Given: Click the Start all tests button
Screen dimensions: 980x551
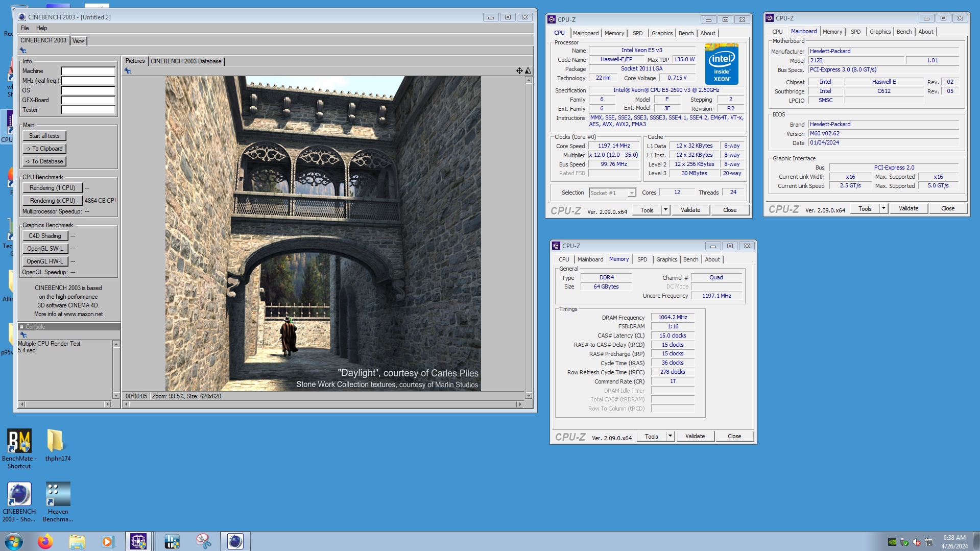Looking at the screenshot, I should (x=44, y=136).
